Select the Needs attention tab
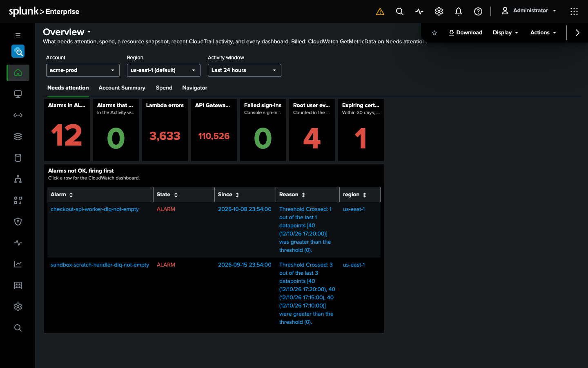 pyautogui.click(x=68, y=88)
